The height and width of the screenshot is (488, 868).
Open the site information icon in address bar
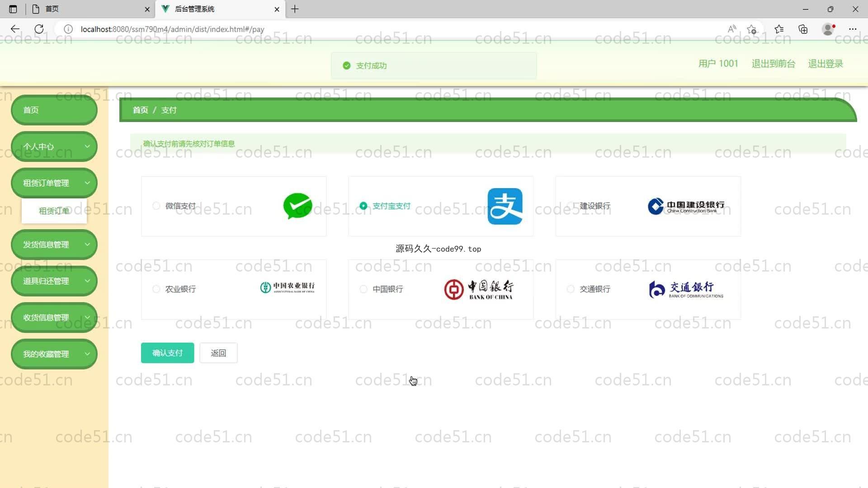tap(68, 29)
